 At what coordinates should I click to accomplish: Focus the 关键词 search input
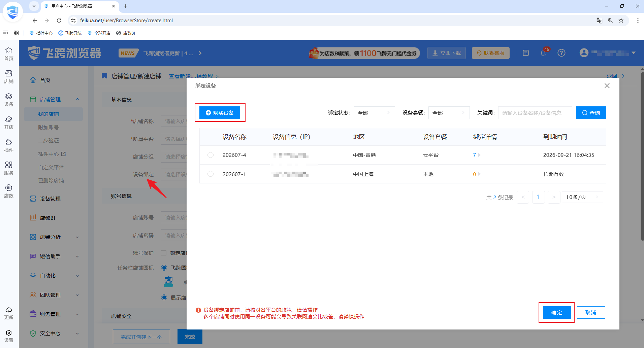535,113
